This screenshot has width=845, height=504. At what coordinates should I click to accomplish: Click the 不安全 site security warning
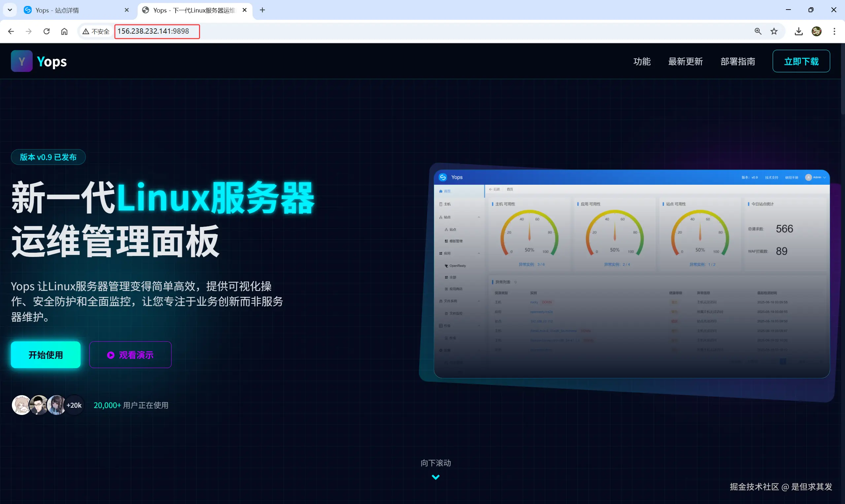(x=96, y=31)
